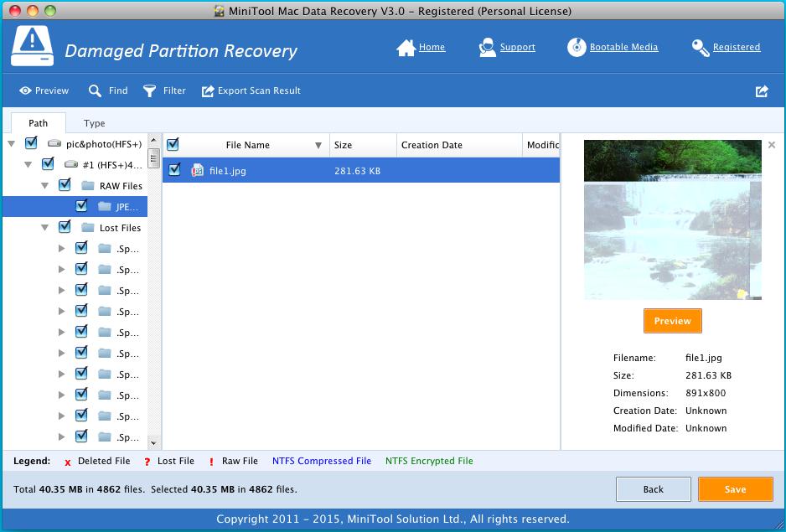Open the Bootable Media link

624,47
